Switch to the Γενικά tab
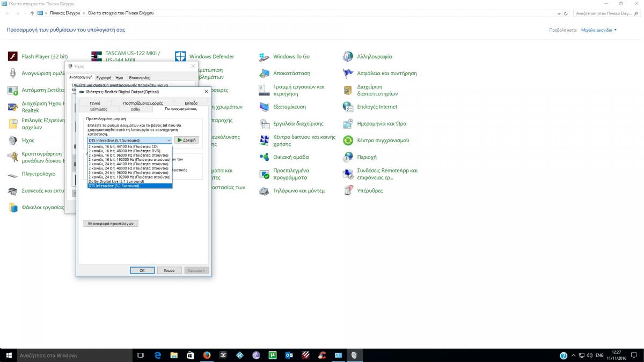The image size is (644, 362). (x=95, y=103)
